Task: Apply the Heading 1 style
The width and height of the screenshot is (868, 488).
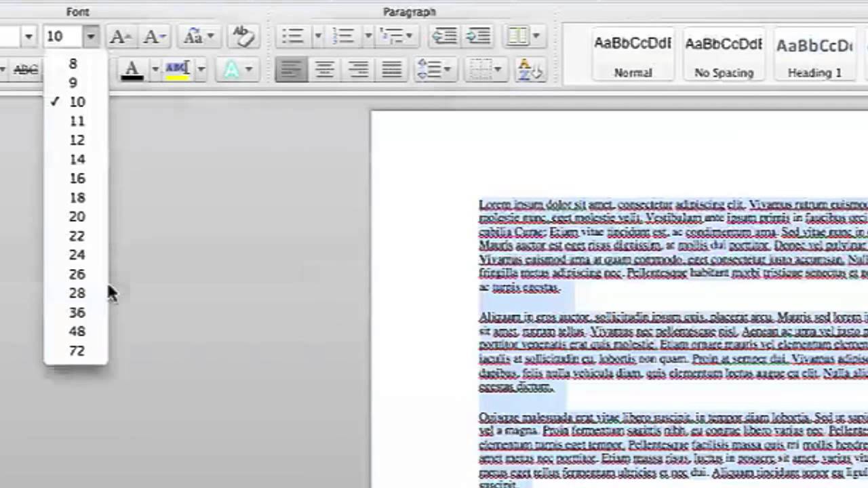Action: point(814,54)
